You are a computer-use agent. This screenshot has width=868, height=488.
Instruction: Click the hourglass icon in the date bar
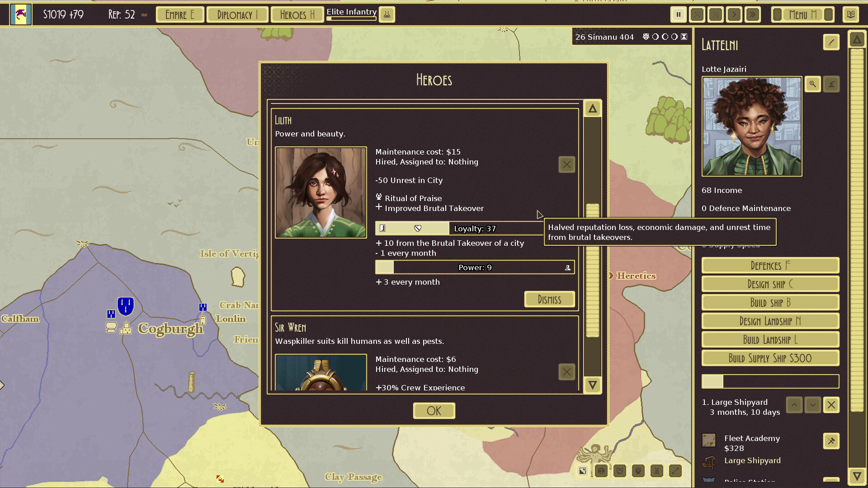683,37
